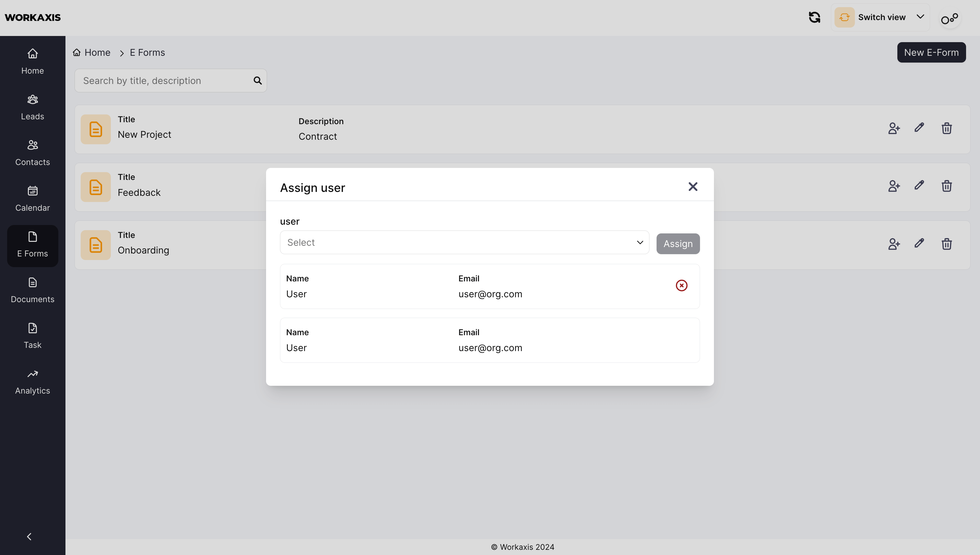980x555 pixels.
Task: Click the New E-Form button
Action: pyautogui.click(x=931, y=53)
